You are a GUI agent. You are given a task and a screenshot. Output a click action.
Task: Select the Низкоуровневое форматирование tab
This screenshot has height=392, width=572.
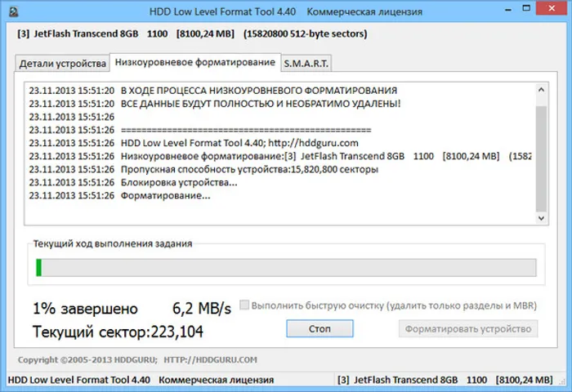tap(195, 62)
